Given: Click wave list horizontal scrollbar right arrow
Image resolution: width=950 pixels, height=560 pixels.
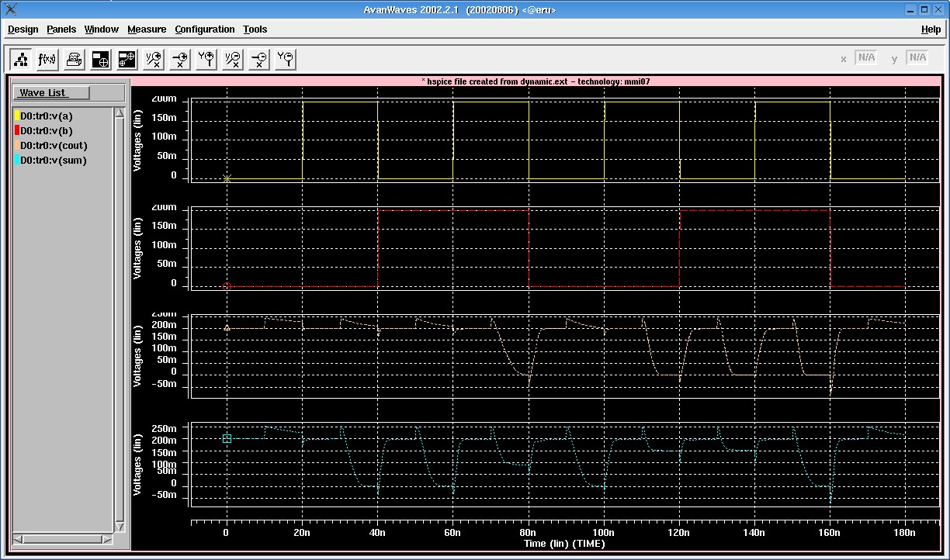Looking at the screenshot, I should point(108,539).
